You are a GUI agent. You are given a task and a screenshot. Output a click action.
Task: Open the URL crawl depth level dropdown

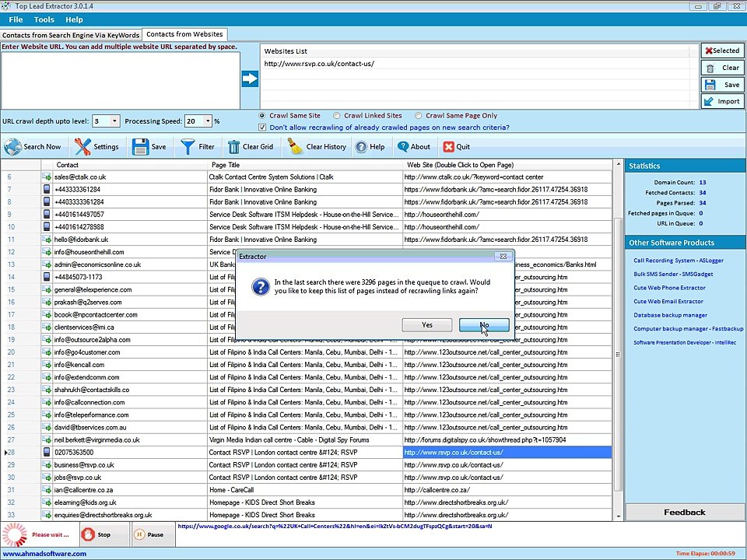(114, 121)
